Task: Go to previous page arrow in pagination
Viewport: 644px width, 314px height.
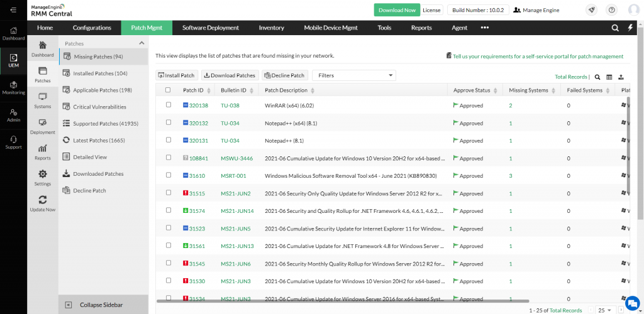Action: [x=591, y=310]
